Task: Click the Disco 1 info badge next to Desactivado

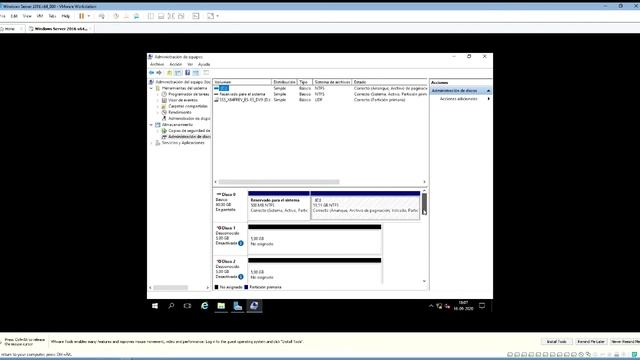Action: (x=241, y=243)
